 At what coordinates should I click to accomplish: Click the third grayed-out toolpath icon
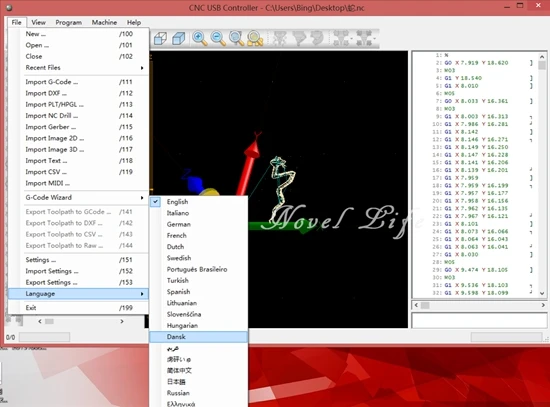[317, 38]
